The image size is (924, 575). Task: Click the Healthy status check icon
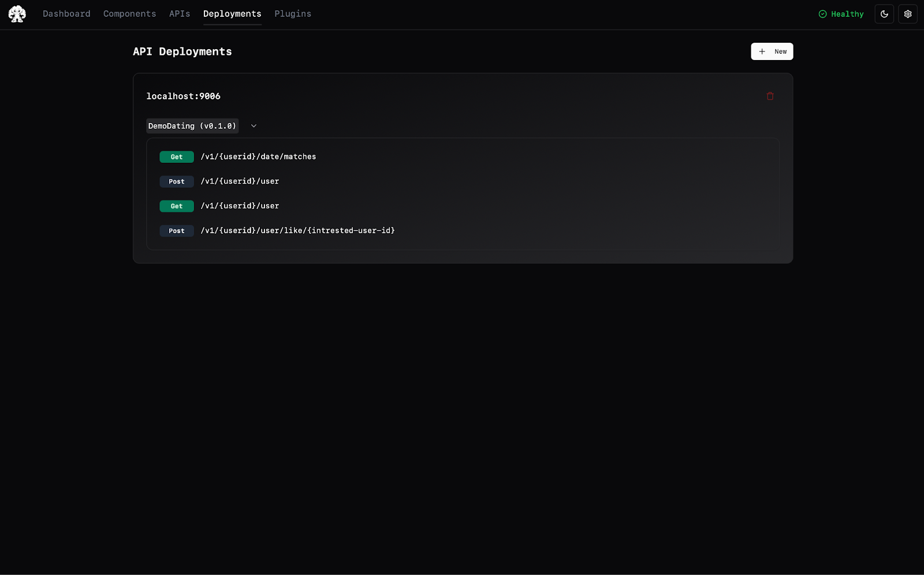coord(822,14)
